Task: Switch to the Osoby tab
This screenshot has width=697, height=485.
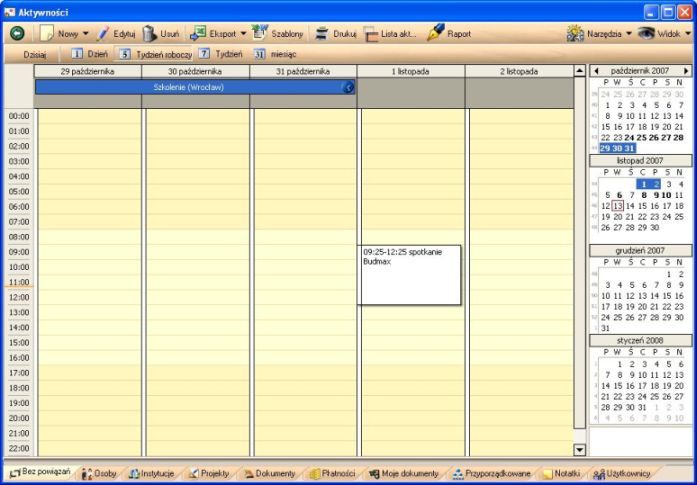Action: pos(98,474)
